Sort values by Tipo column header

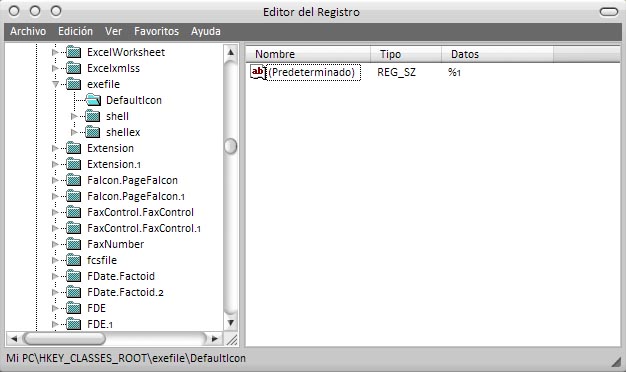pos(406,54)
